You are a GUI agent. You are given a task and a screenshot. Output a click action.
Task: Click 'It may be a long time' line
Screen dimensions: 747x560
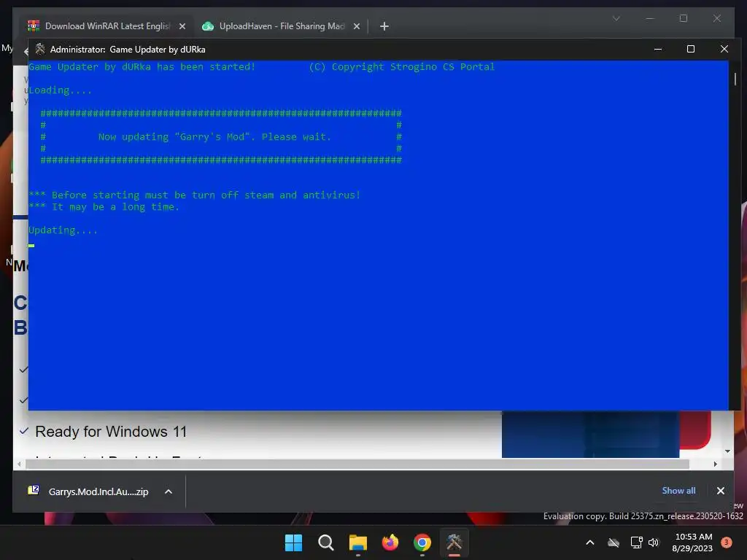[x=104, y=207]
